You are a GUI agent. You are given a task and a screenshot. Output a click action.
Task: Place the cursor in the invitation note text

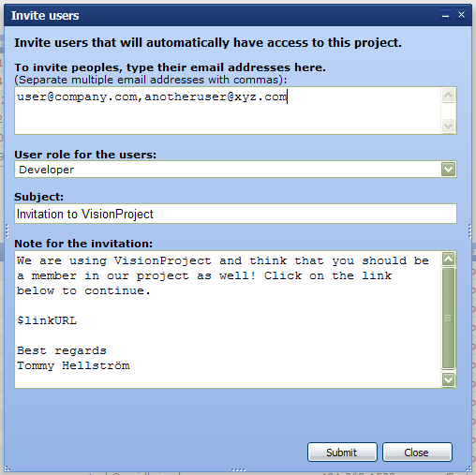[x=228, y=319]
